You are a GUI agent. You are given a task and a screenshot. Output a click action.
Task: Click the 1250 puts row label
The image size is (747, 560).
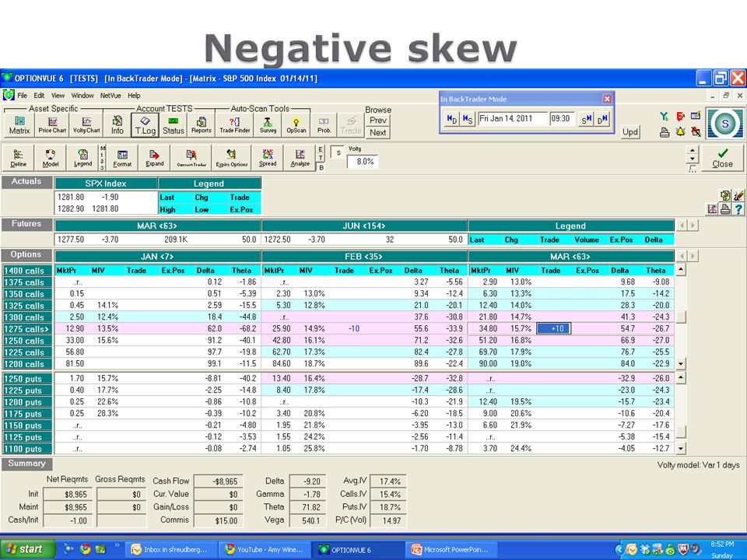[x=27, y=379]
